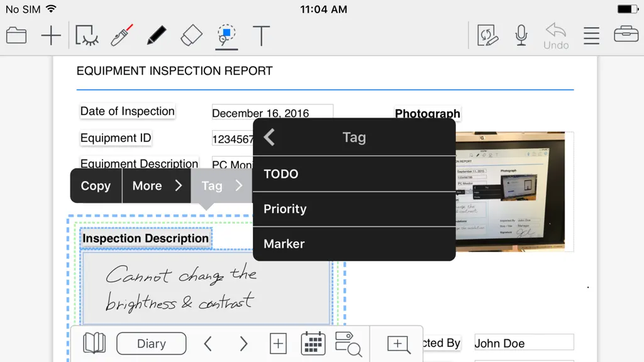
Task: Select the lasso selection tool
Action: point(226,35)
